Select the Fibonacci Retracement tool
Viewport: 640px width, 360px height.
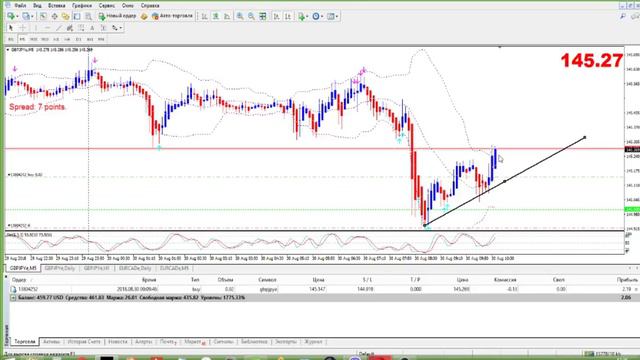tap(81, 28)
